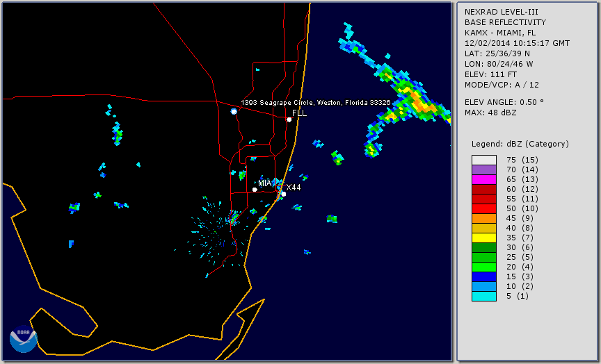
Task: Click the 'X44' map label
Action: pyautogui.click(x=294, y=187)
